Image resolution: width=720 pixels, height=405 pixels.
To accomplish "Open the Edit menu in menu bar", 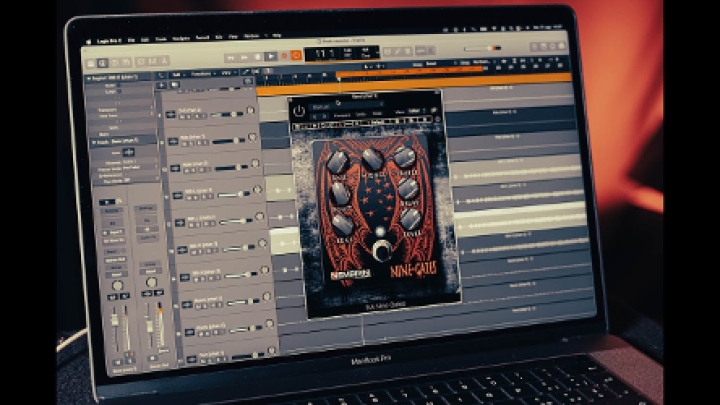I will tap(145, 40).
